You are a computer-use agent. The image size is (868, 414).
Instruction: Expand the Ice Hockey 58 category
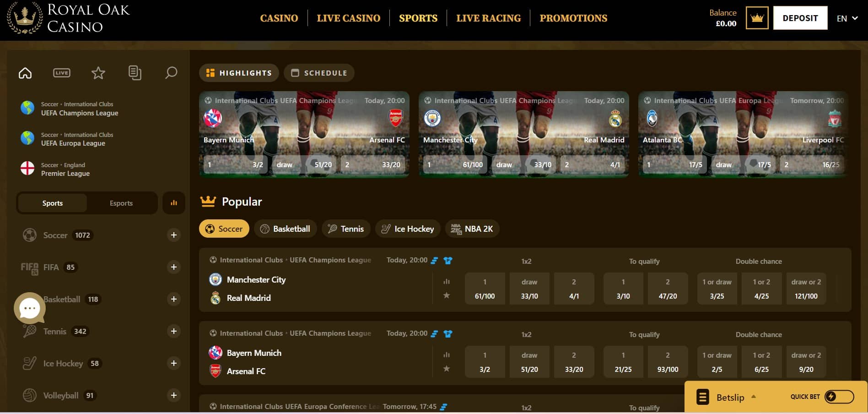[174, 363]
